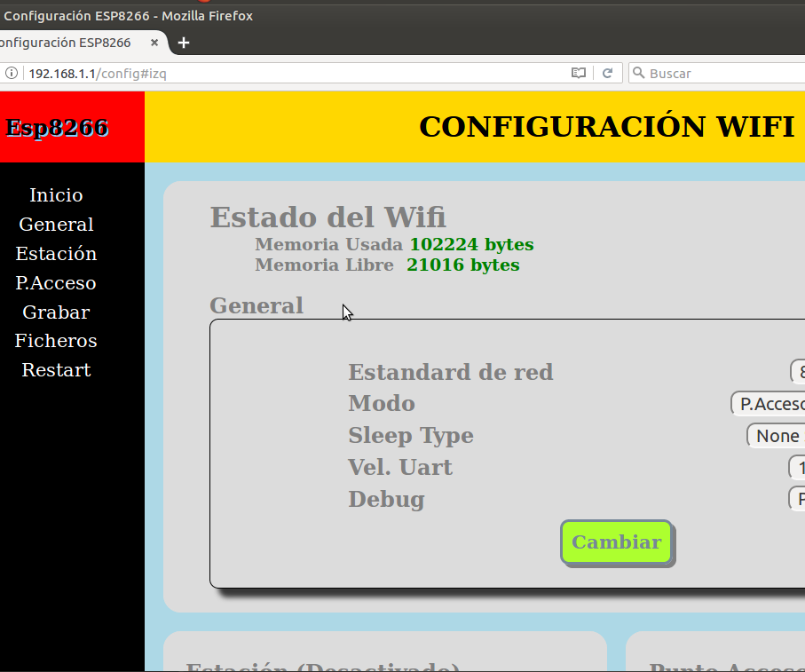Click the magnifier in the Buscar field

point(639,73)
